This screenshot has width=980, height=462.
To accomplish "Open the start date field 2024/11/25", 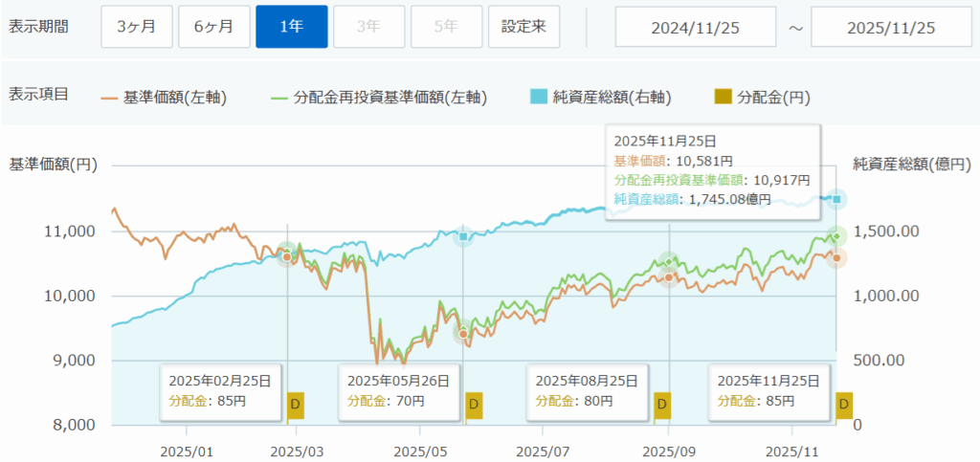I will click(697, 27).
